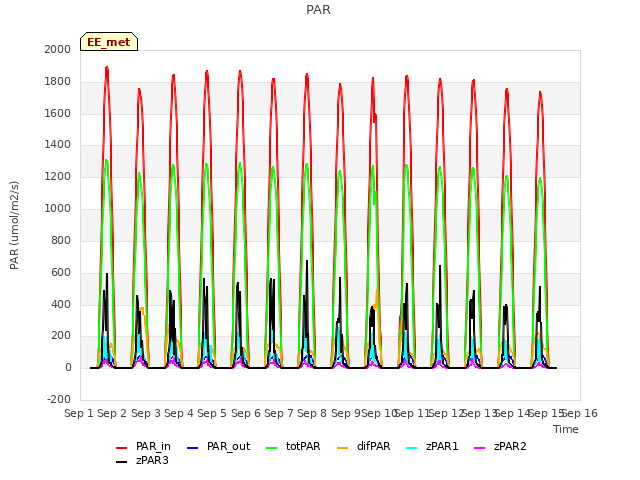The width and height of the screenshot is (640, 480).
Task: Click the orange difPAR legend swatch
Action: [342, 448]
